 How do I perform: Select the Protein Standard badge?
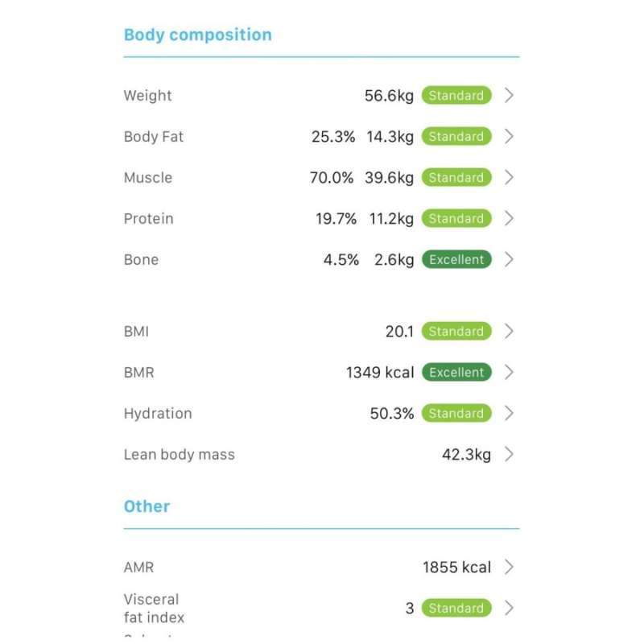(x=456, y=218)
